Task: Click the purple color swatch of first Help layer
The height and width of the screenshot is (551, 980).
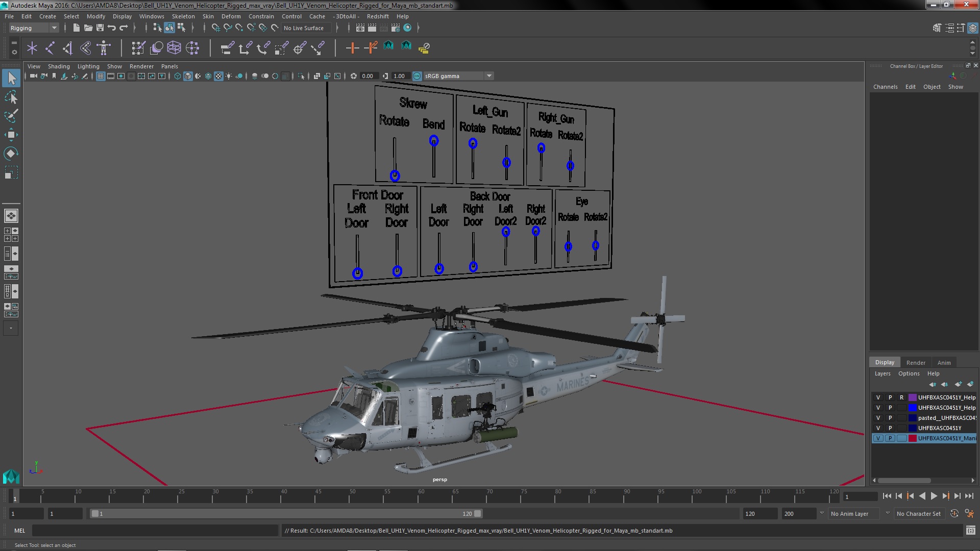Action: 912,397
